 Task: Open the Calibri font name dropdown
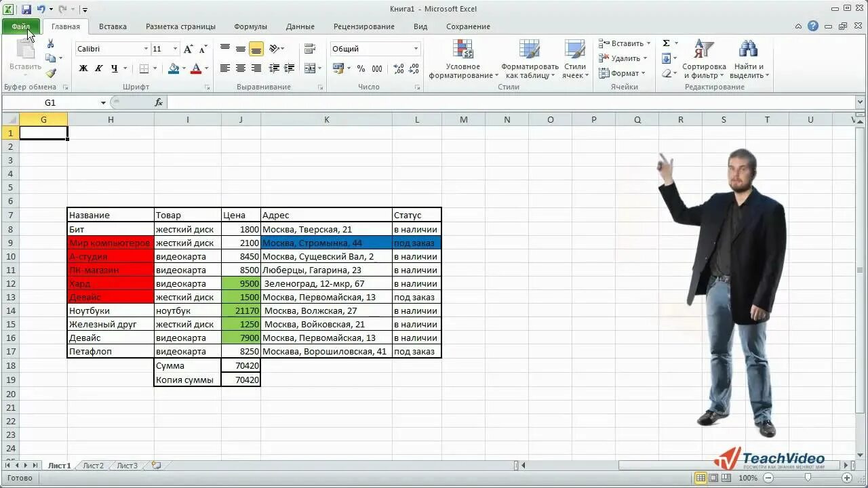[146, 49]
